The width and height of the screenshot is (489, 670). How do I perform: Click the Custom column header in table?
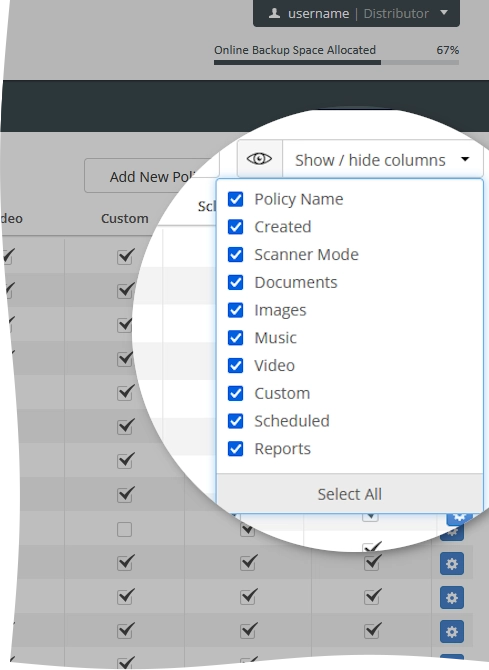click(x=125, y=218)
